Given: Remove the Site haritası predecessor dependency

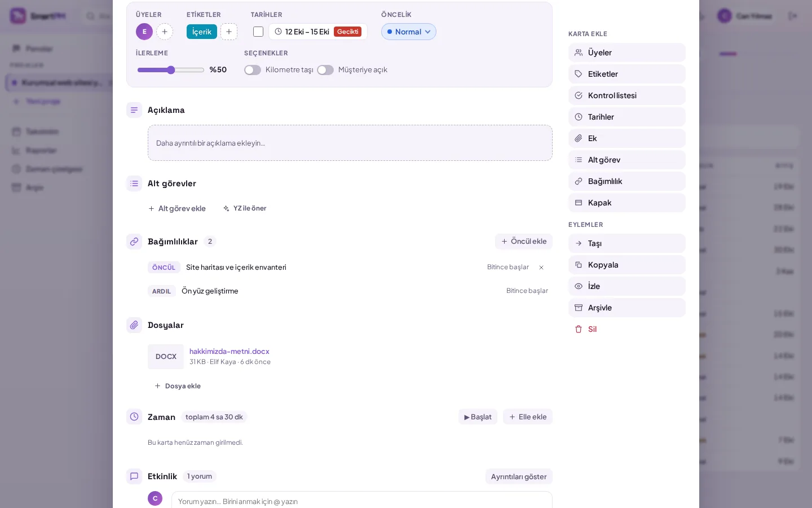Looking at the screenshot, I should [541, 268].
